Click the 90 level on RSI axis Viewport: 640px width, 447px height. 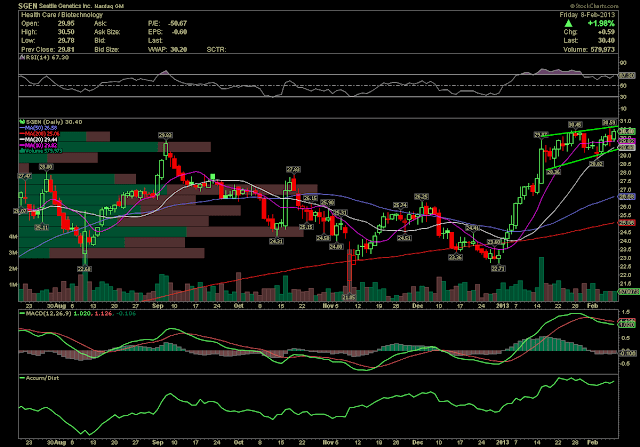[623, 62]
